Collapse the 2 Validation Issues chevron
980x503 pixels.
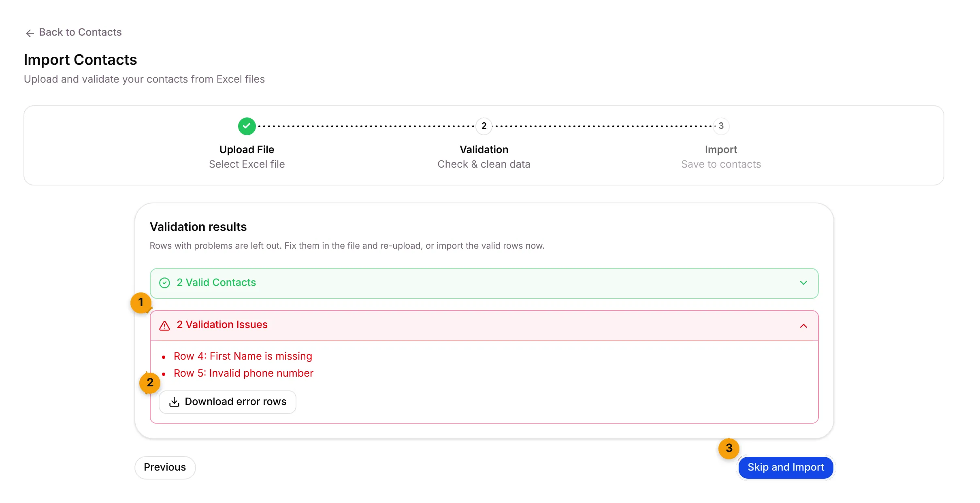803,326
